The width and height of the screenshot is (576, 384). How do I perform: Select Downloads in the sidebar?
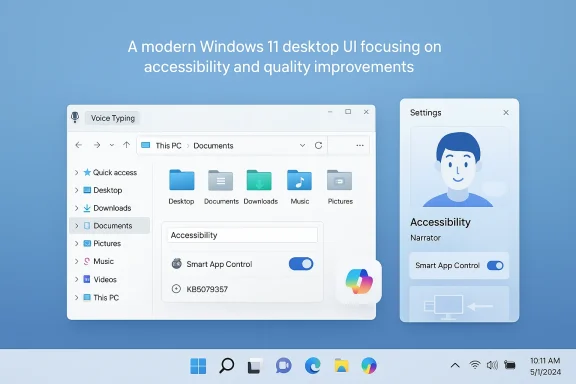coord(107,208)
